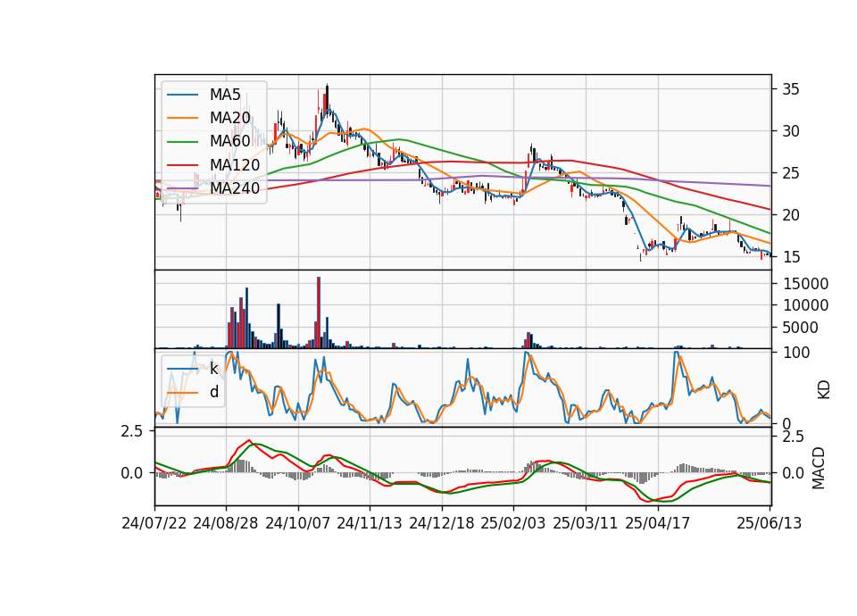This screenshot has width=857, height=616.
Task: Click the d legend label in KD panel
Action: [213, 392]
